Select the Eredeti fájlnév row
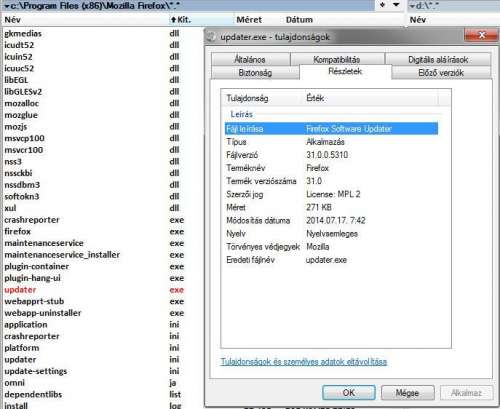The height and width of the screenshot is (409, 500). [x=331, y=260]
